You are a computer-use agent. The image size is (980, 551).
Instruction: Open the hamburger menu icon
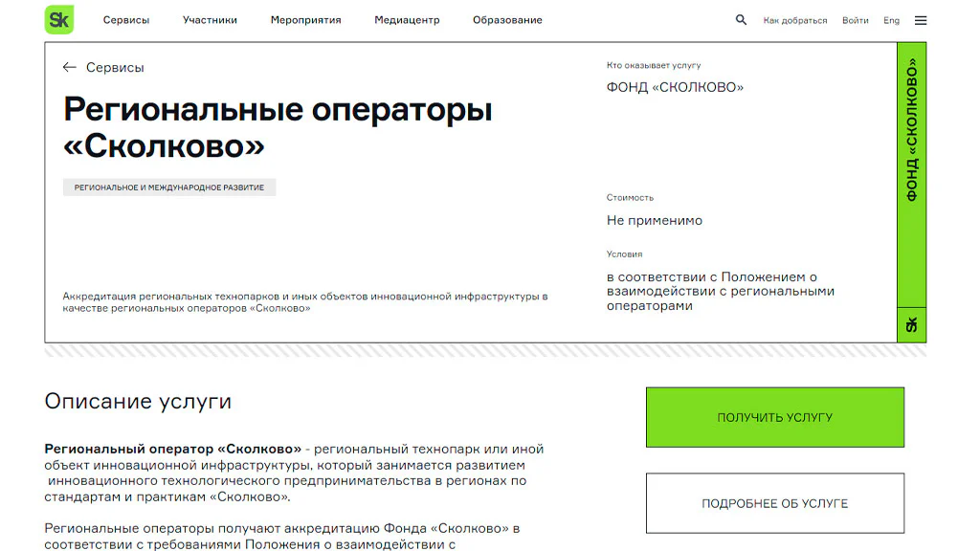[921, 20]
